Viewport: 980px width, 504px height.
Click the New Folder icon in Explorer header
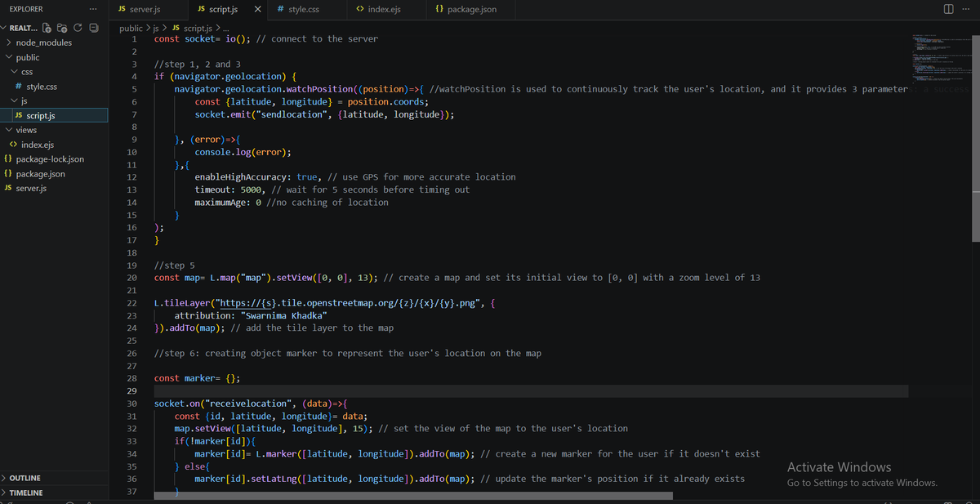[x=61, y=28]
